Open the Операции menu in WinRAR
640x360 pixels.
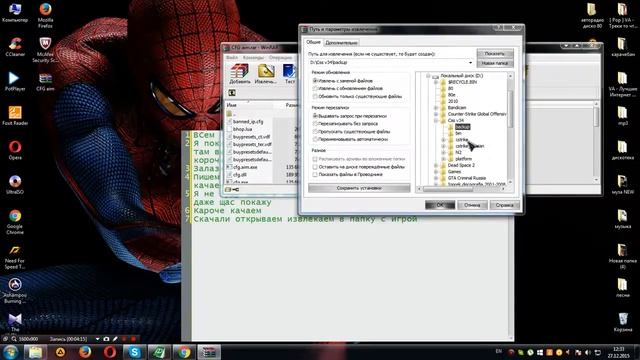(280, 58)
